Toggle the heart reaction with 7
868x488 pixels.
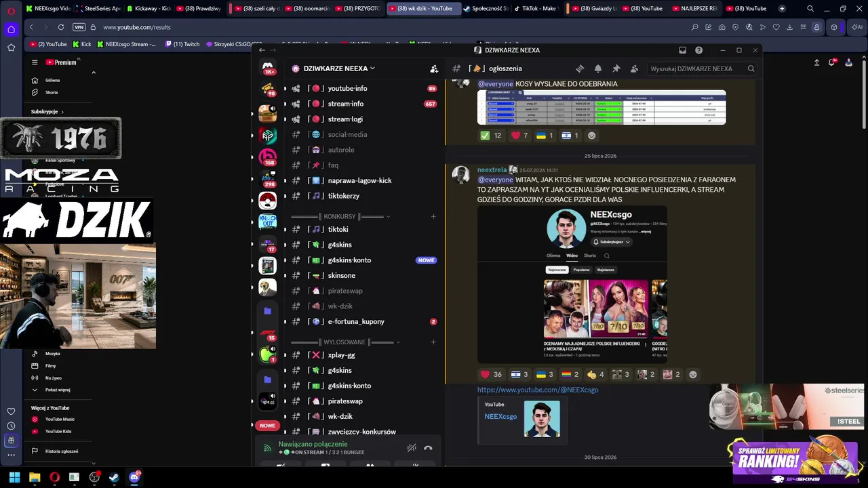coord(519,136)
